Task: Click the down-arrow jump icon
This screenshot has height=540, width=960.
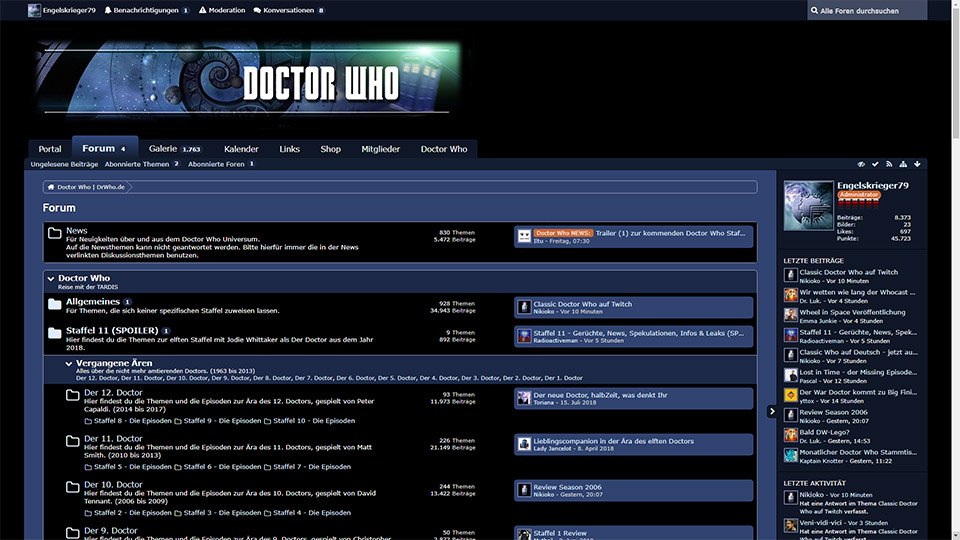Action: click(917, 164)
